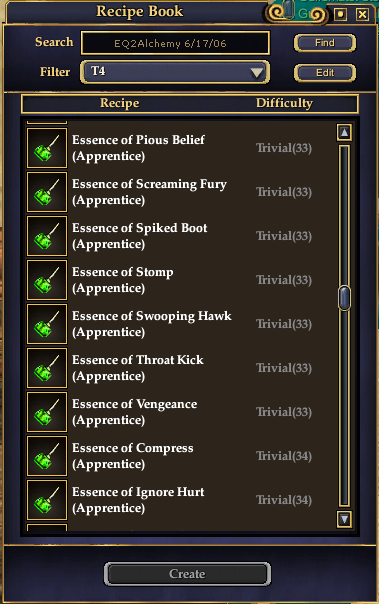Click the Search input field

click(175, 43)
